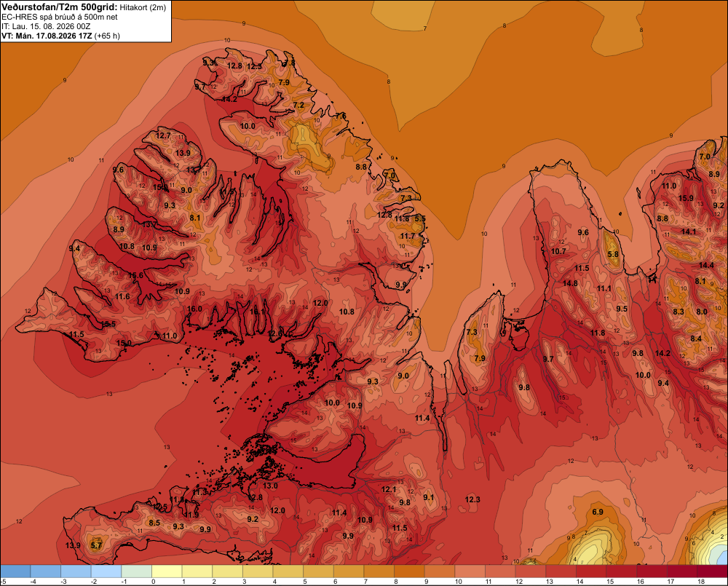Click the '11.1' temperature value
This screenshot has height=586, width=728.
click(604, 288)
